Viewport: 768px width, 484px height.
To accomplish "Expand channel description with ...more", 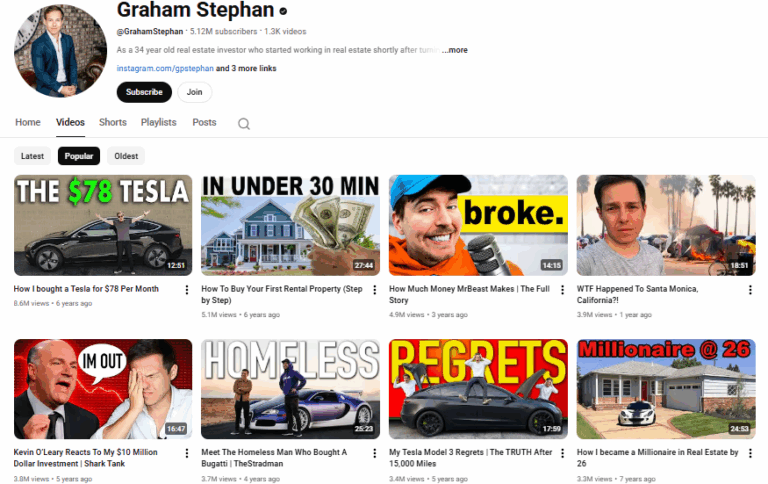I will click(454, 50).
